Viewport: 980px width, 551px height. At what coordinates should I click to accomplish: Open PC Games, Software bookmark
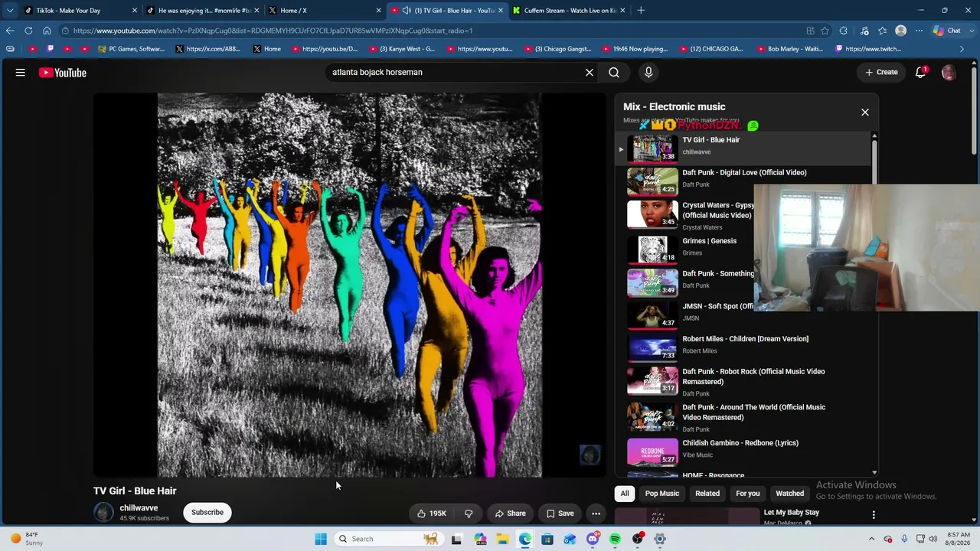pyautogui.click(x=131, y=49)
